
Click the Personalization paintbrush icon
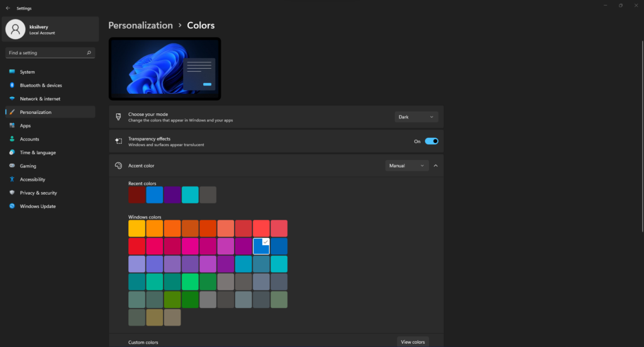(12, 112)
